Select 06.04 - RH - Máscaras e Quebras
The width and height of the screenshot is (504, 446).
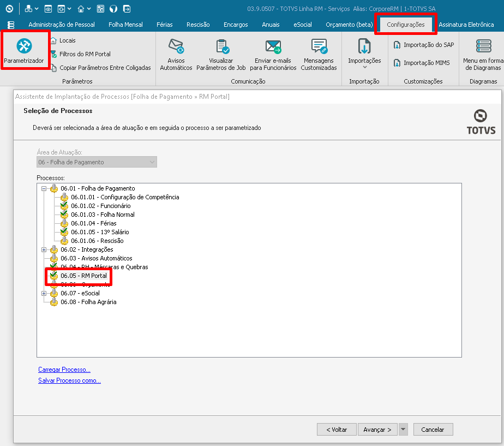pyautogui.click(x=104, y=267)
